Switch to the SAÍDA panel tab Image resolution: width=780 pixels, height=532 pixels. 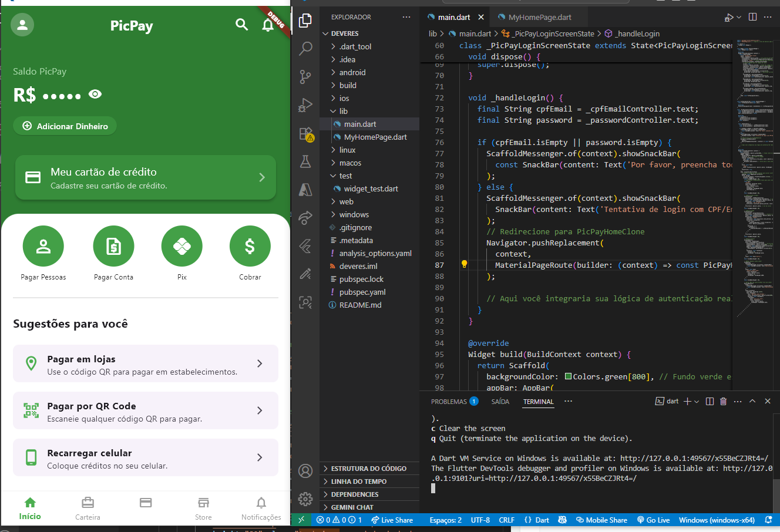tap(500, 402)
